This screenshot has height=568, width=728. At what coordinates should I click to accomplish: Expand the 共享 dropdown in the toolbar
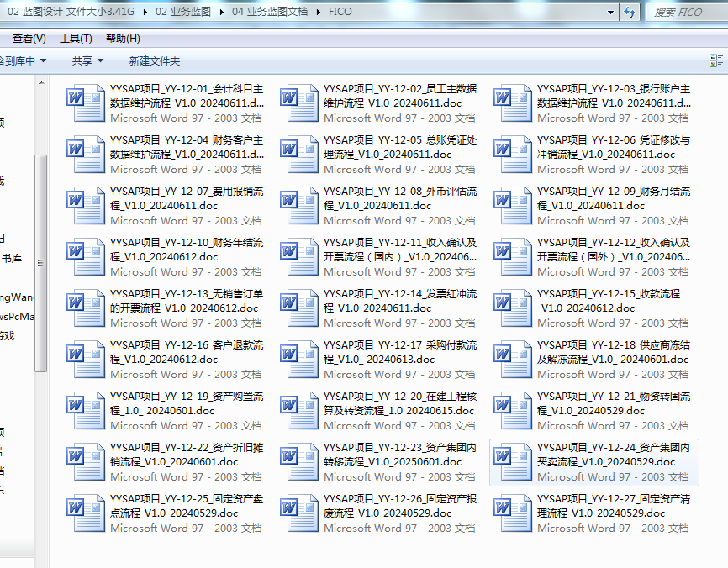coord(87,60)
